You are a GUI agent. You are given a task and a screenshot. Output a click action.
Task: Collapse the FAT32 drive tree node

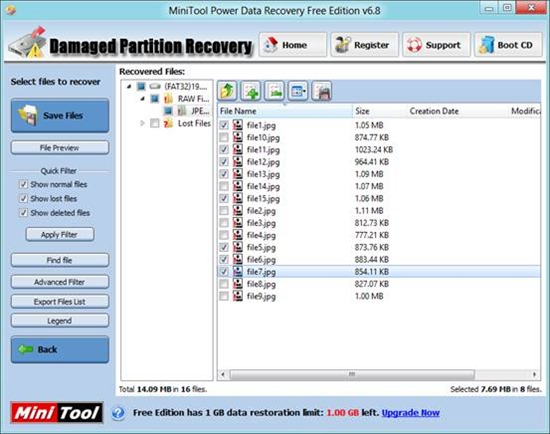pyautogui.click(x=129, y=86)
